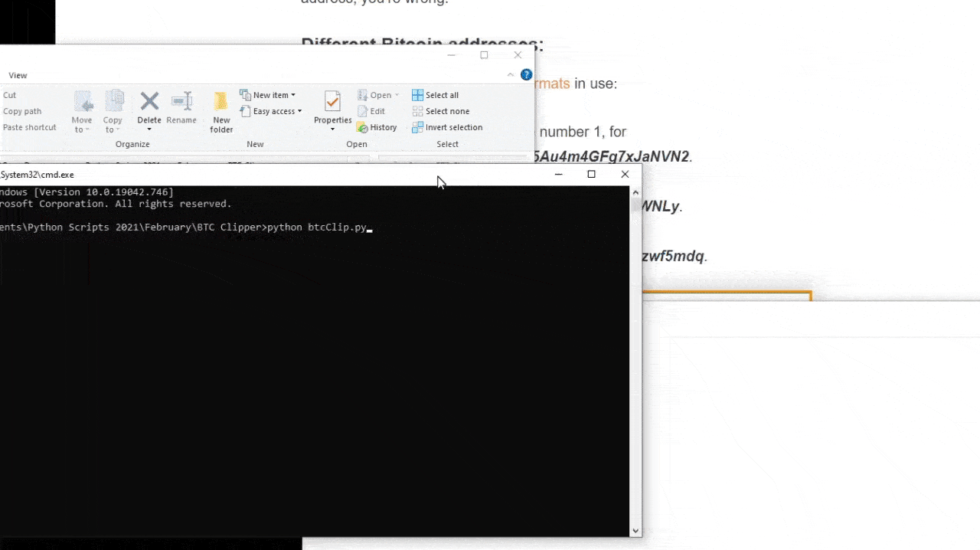Choose Select none in the ribbon
980x550 pixels.
tap(440, 112)
